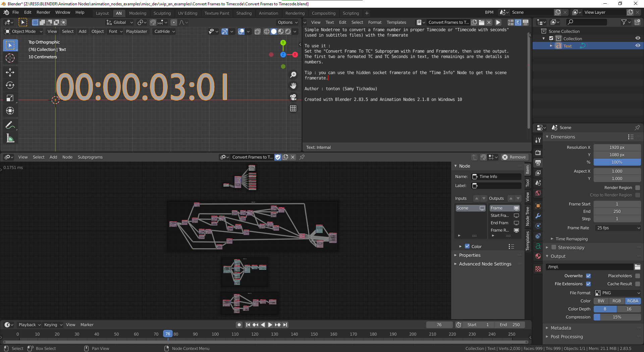This screenshot has height=352, width=644.
Task: Collapse Dimensions panel
Action: click(562, 137)
